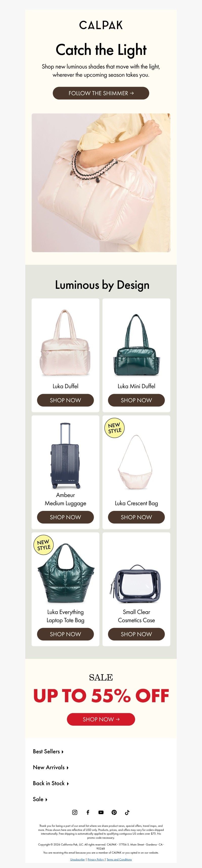This screenshot has width=202, height=868.
Task: Open the Facebook social icon
Action: tap(88, 812)
